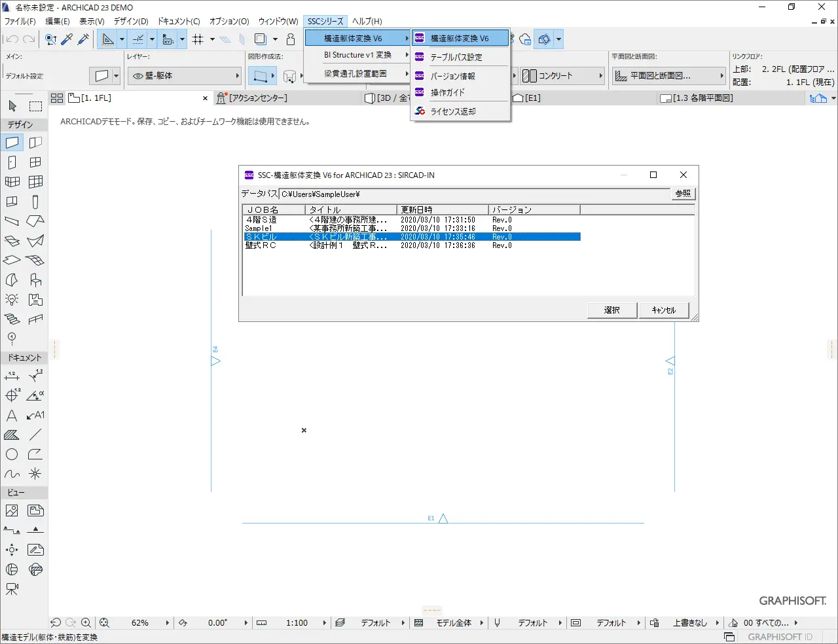Click the Zoom In magnifier button
This screenshot has height=644, width=838.
click(x=86, y=623)
